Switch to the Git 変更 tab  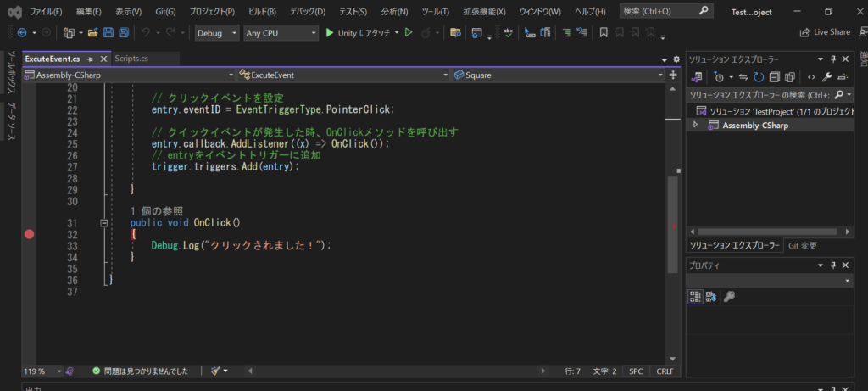(x=803, y=245)
